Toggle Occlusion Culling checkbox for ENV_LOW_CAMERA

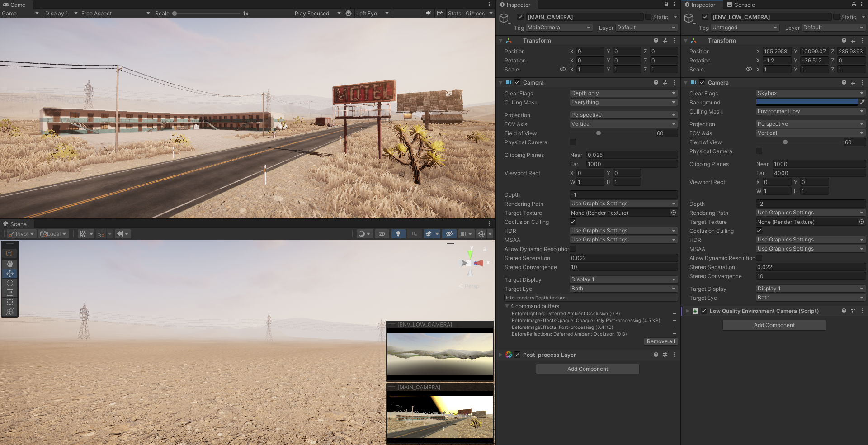point(759,231)
